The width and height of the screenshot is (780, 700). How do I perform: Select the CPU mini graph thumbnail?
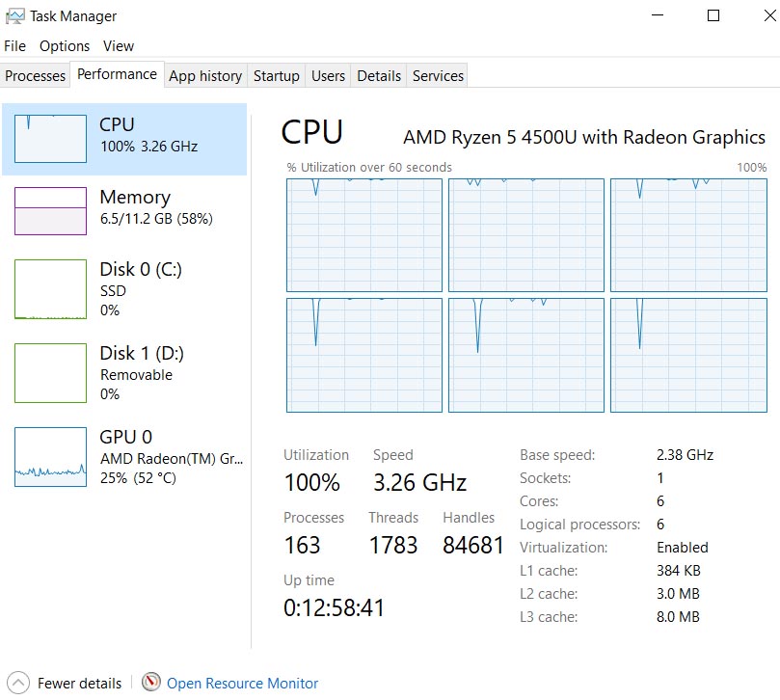point(51,138)
